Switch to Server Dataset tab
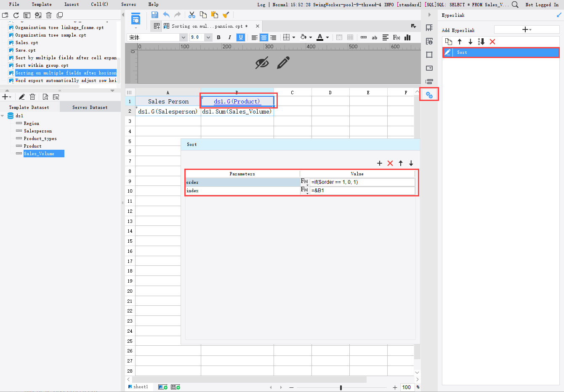Viewport: 564px width, 392px height. [x=90, y=107]
